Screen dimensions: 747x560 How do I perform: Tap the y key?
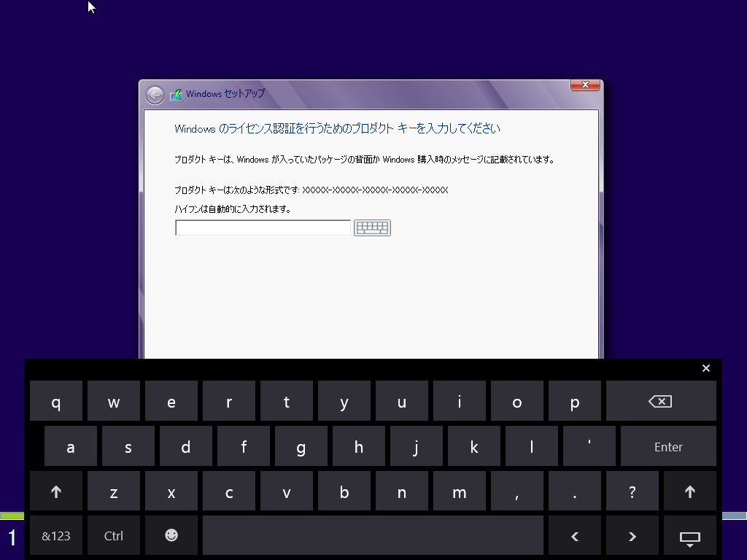(x=344, y=401)
